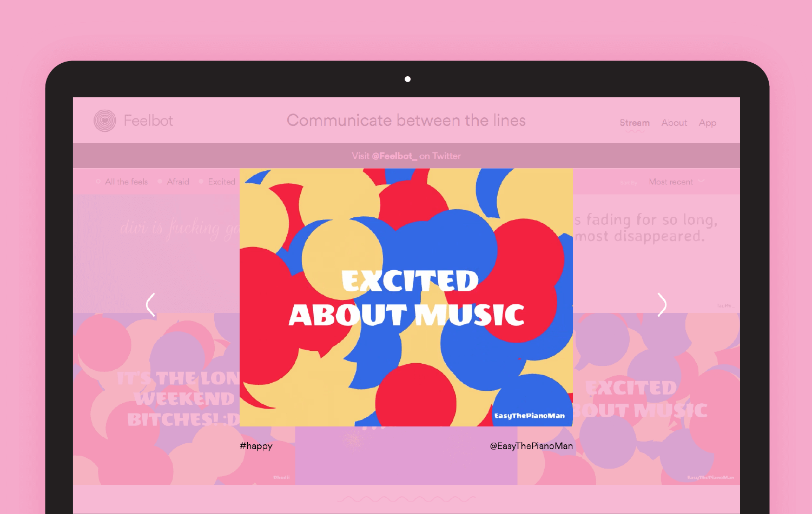Screen dimensions: 812x514
Task: Open the cursive text card at left
Action: [156, 253]
